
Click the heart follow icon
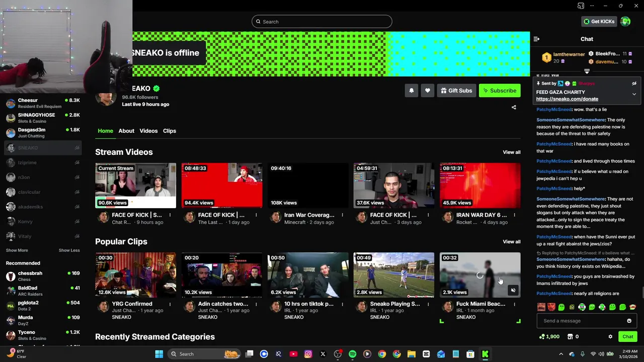coord(427,90)
